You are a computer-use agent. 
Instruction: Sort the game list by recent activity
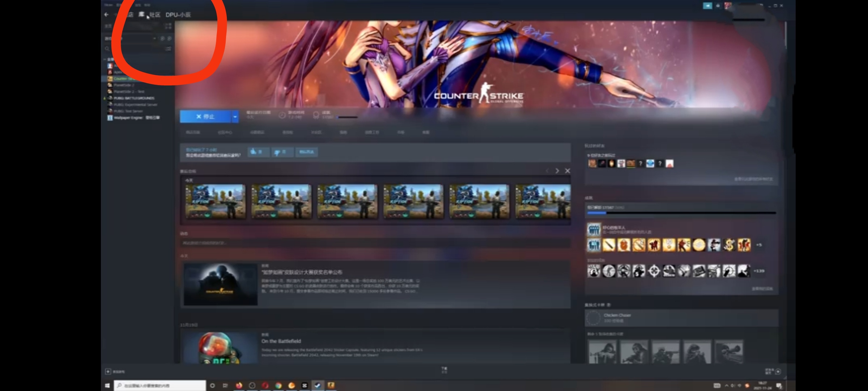(162, 38)
